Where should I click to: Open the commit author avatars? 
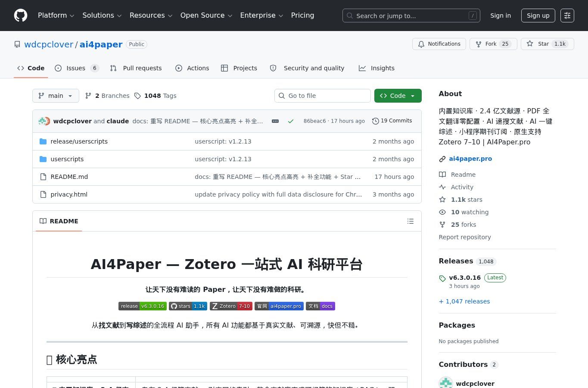44,121
